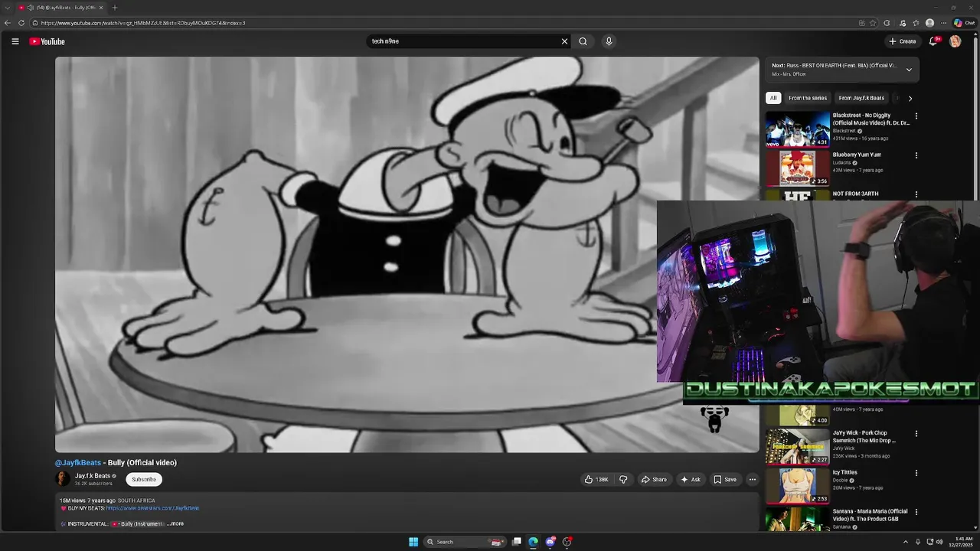Image resolution: width=980 pixels, height=551 pixels.
Task: Switch to Microsoft Edge on taskbar
Action: [x=533, y=542]
